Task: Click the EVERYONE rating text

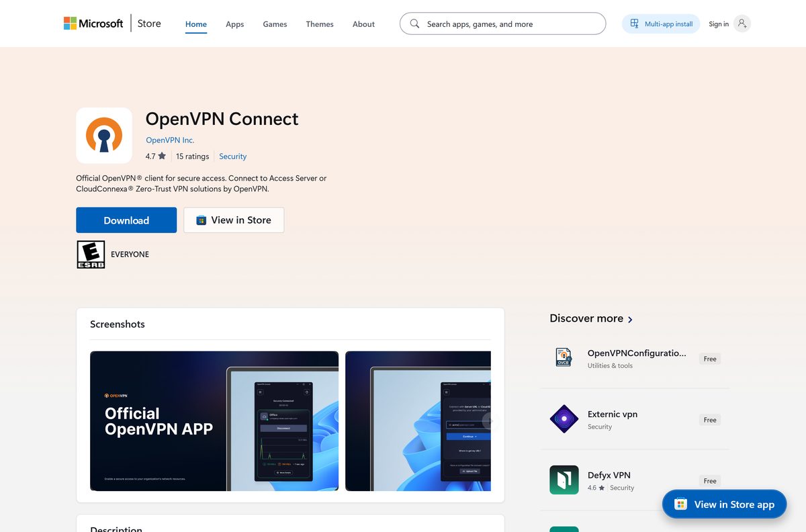Action: tap(130, 255)
